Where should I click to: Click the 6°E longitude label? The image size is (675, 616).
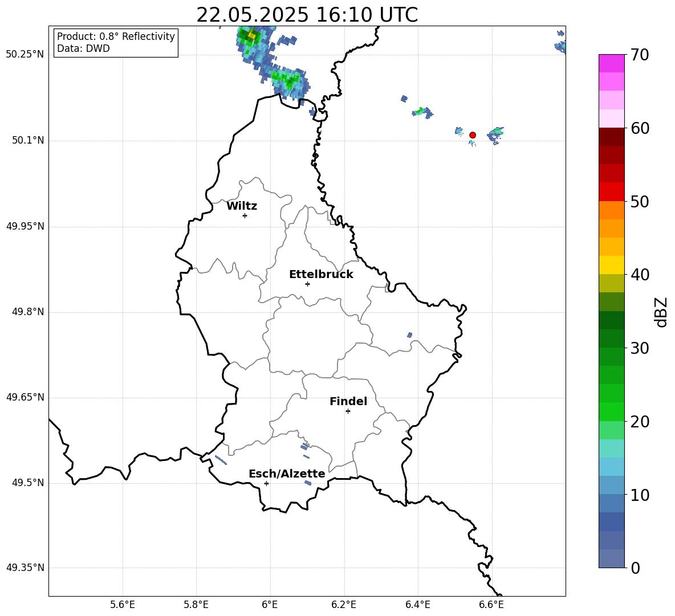[x=270, y=605]
